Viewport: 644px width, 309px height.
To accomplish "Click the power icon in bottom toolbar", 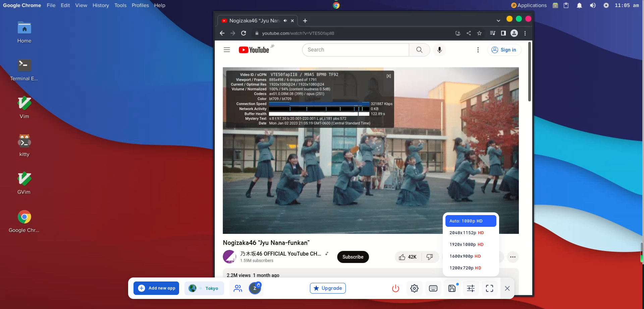I will coord(395,288).
